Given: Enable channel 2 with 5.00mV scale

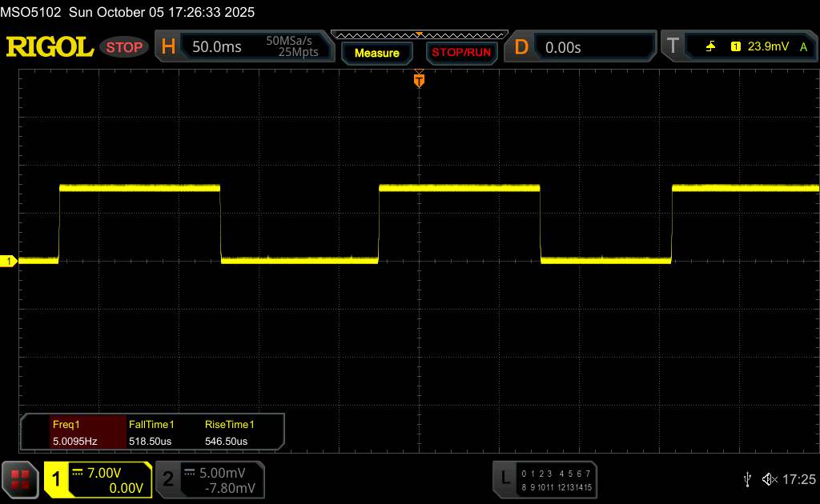Looking at the screenshot, I should pos(210,479).
